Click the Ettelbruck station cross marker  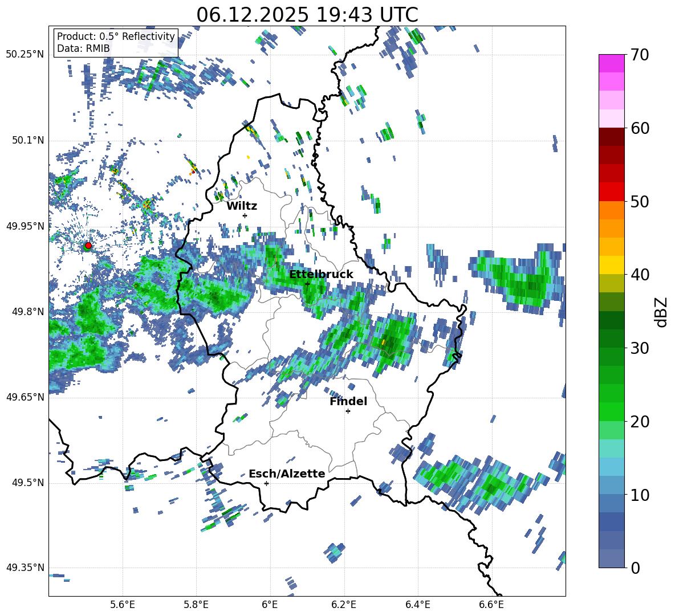tap(307, 284)
